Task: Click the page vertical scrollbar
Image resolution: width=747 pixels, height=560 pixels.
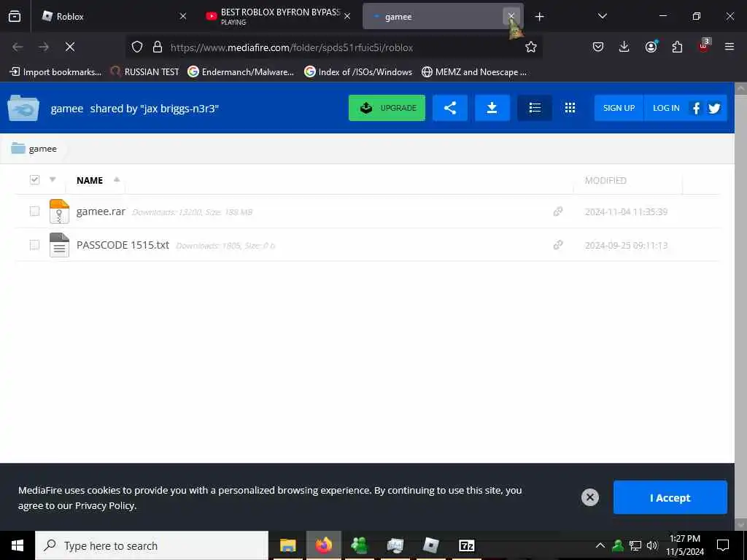Action: [740, 306]
